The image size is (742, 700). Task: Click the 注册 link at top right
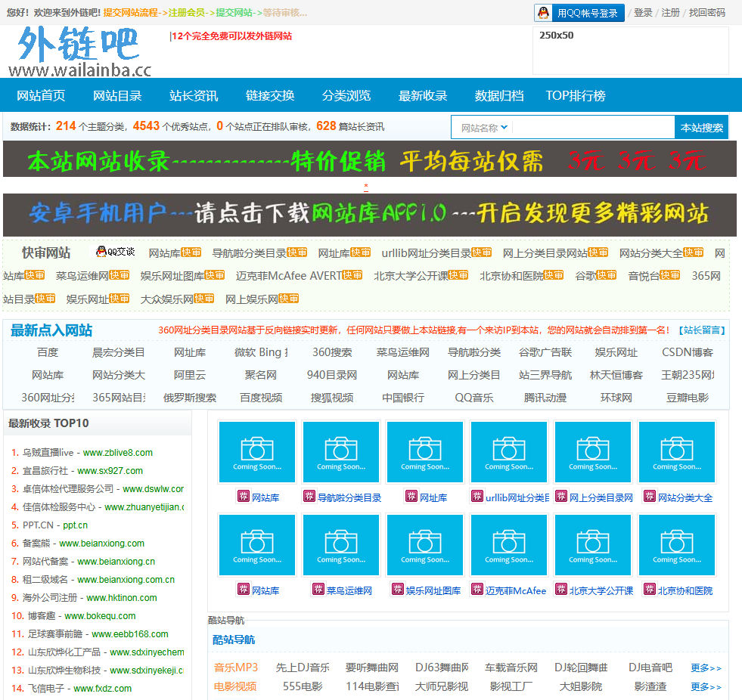click(x=671, y=13)
